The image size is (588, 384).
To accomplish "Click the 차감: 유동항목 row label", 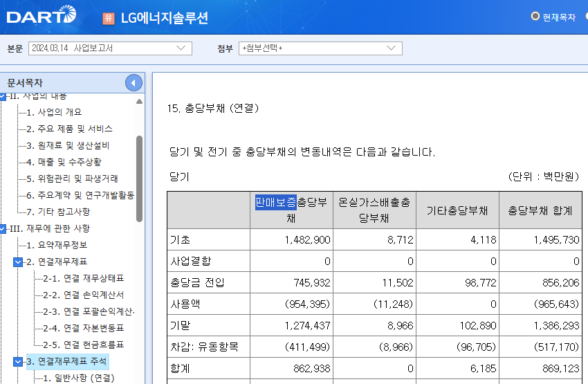I will [x=204, y=347].
